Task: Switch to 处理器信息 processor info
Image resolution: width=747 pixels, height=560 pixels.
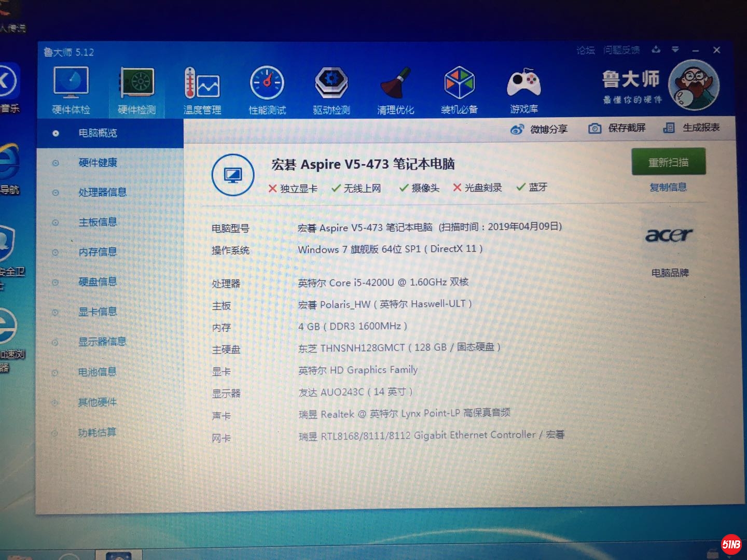Action: click(x=102, y=192)
